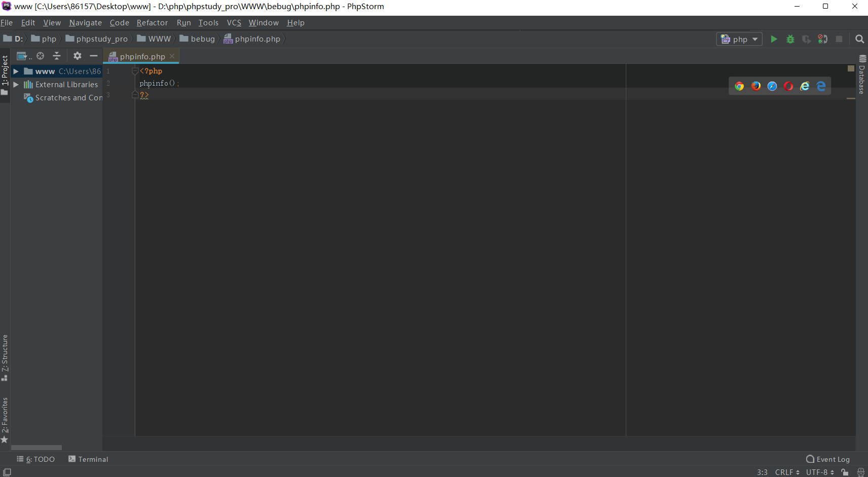Open the 6: TODO tool window
Image resolution: width=868 pixels, height=477 pixels.
[35, 459]
